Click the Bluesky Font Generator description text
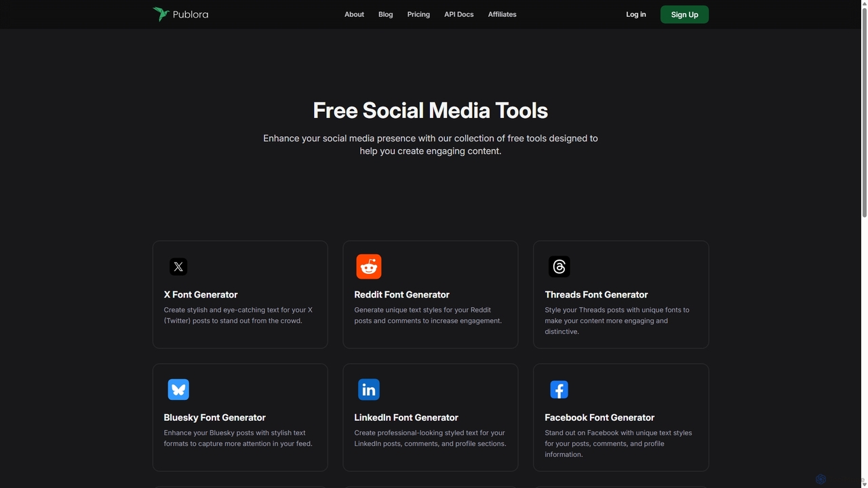This screenshot has height=488, width=868. (238, 438)
